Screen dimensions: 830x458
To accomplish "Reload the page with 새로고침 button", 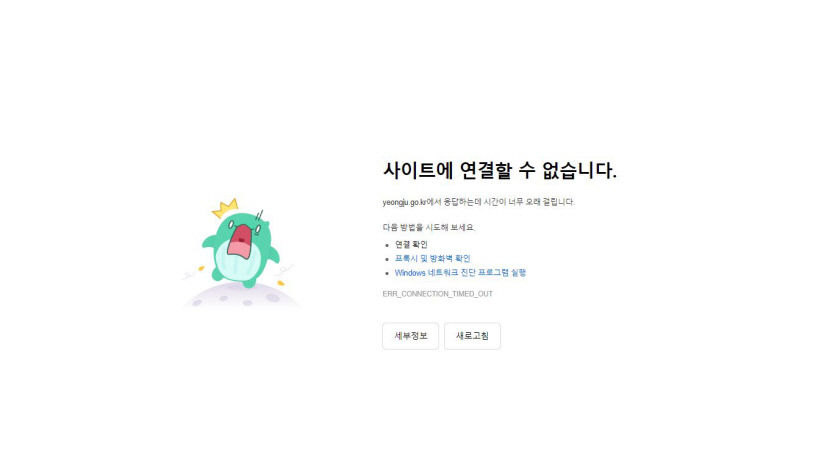I will point(472,336).
